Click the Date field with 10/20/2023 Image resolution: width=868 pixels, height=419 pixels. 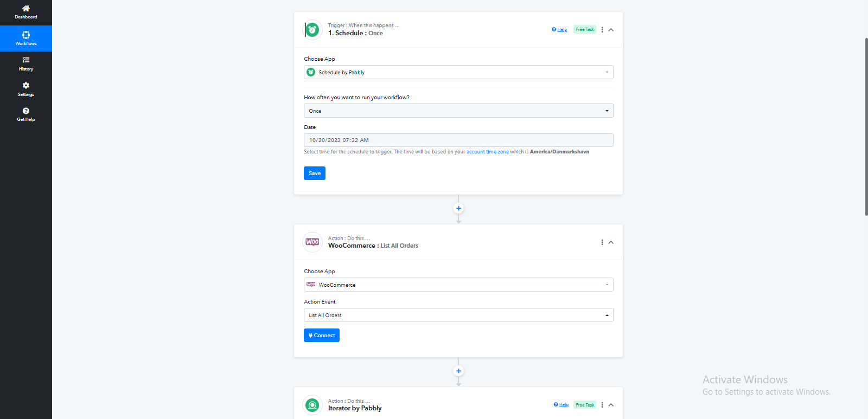point(458,140)
